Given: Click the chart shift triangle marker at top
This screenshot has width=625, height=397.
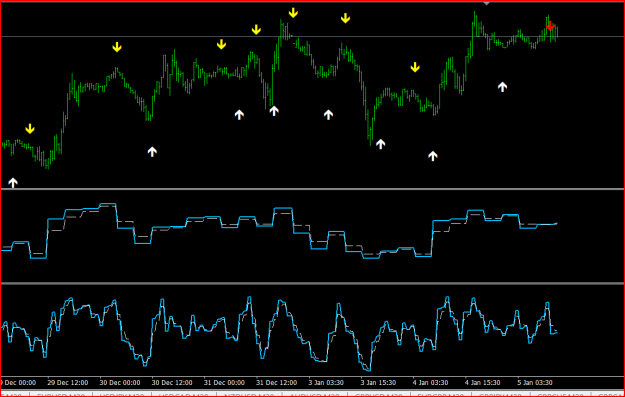Looking at the screenshot, I should tap(486, 3).
